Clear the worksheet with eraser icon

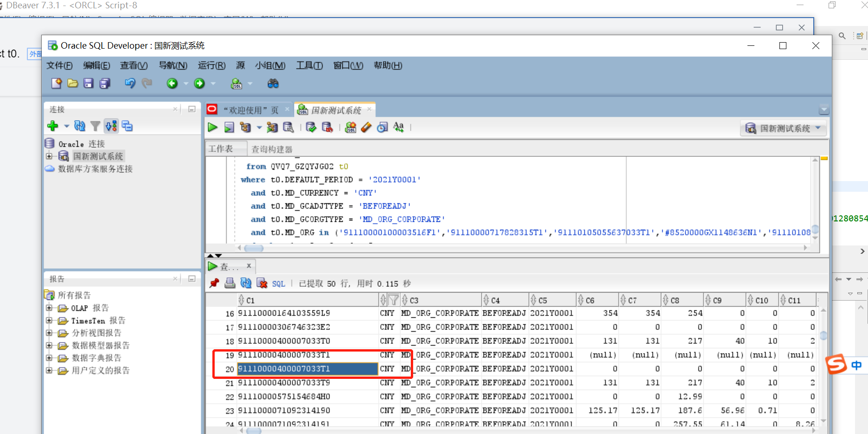point(366,127)
